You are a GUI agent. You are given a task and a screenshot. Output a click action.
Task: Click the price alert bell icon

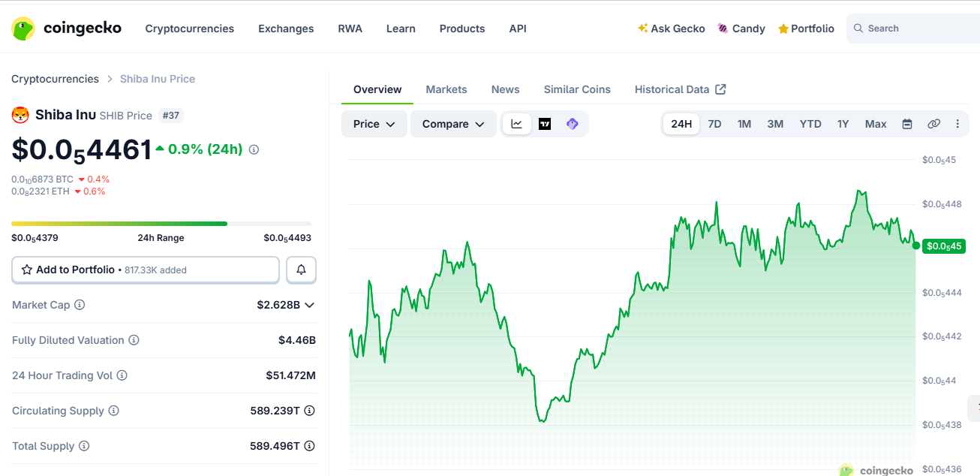302,270
